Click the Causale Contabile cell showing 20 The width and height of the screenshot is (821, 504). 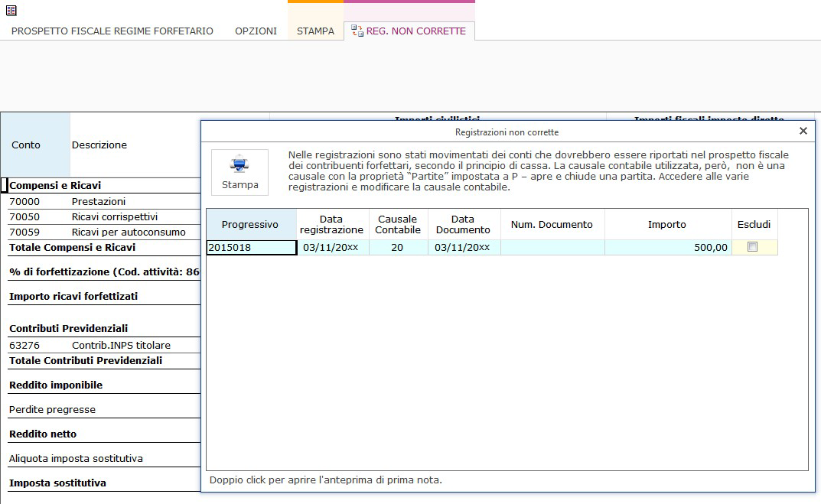click(x=397, y=247)
